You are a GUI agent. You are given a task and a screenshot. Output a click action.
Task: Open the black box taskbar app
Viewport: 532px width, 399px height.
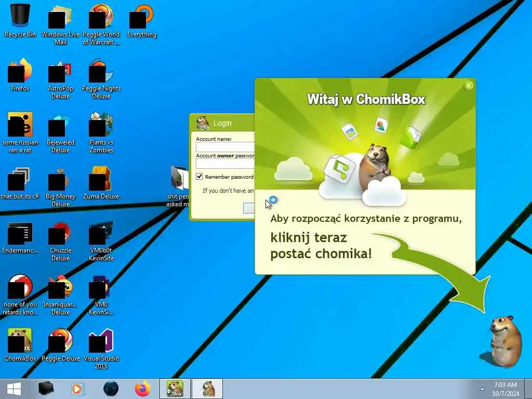(46, 389)
